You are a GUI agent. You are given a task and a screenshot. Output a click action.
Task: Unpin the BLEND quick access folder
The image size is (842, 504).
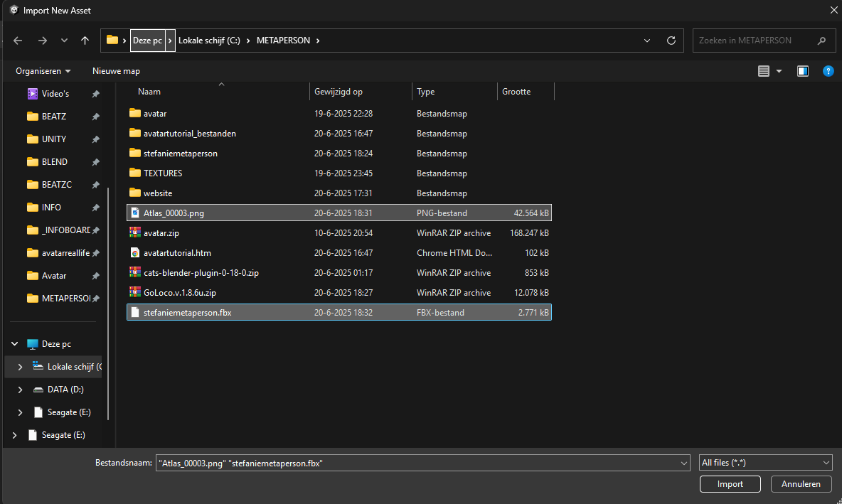(x=95, y=162)
